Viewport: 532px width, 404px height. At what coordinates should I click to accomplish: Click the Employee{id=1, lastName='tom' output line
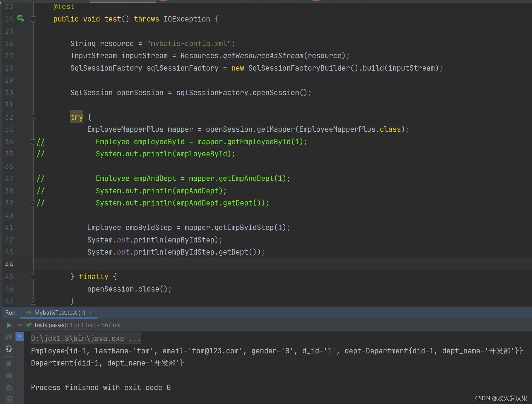tap(277, 351)
